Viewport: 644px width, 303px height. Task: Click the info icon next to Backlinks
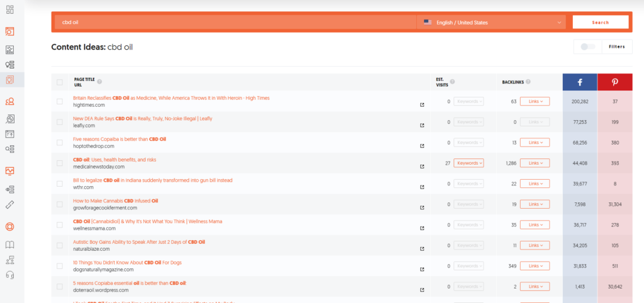(x=528, y=82)
